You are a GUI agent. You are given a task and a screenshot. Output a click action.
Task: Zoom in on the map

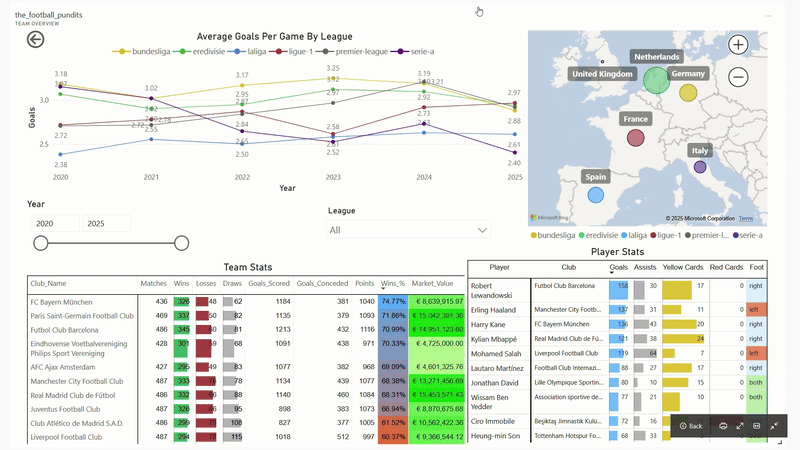click(738, 44)
